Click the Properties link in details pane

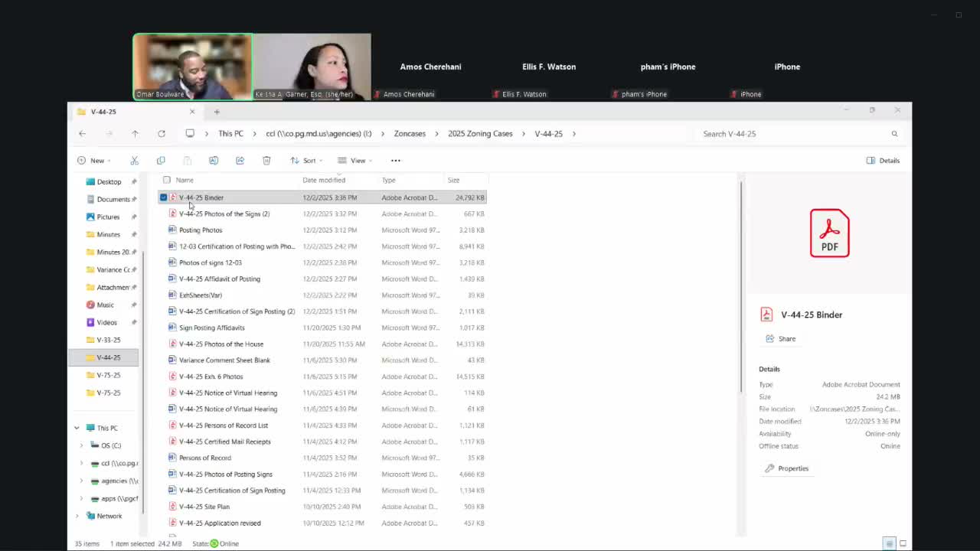tap(787, 468)
